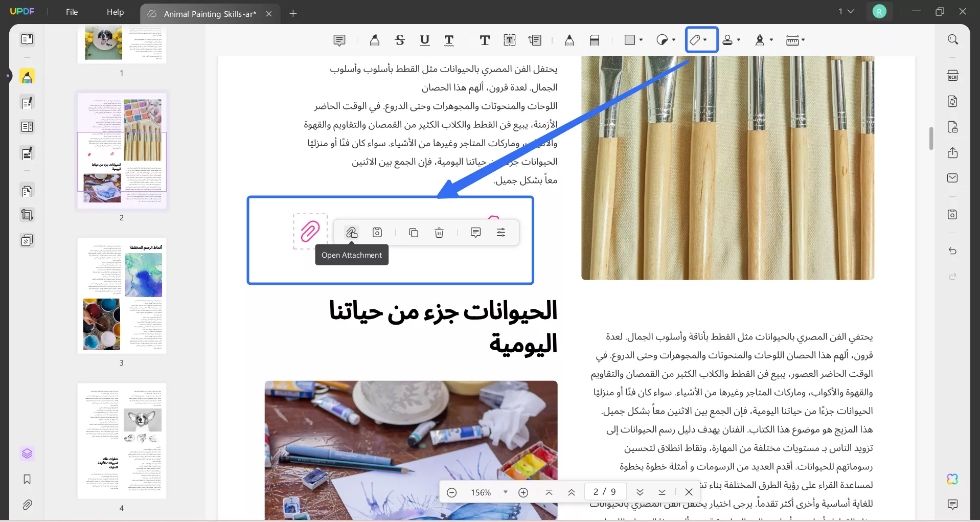Screen dimensions: 980x522
Task: Open the OCR panel in right sidebar
Action: (952, 75)
